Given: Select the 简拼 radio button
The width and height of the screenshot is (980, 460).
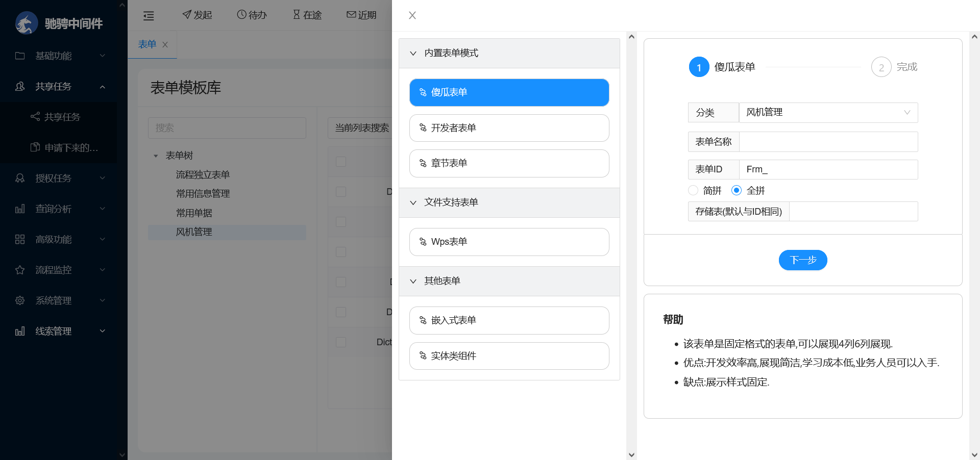Looking at the screenshot, I should click(x=693, y=190).
